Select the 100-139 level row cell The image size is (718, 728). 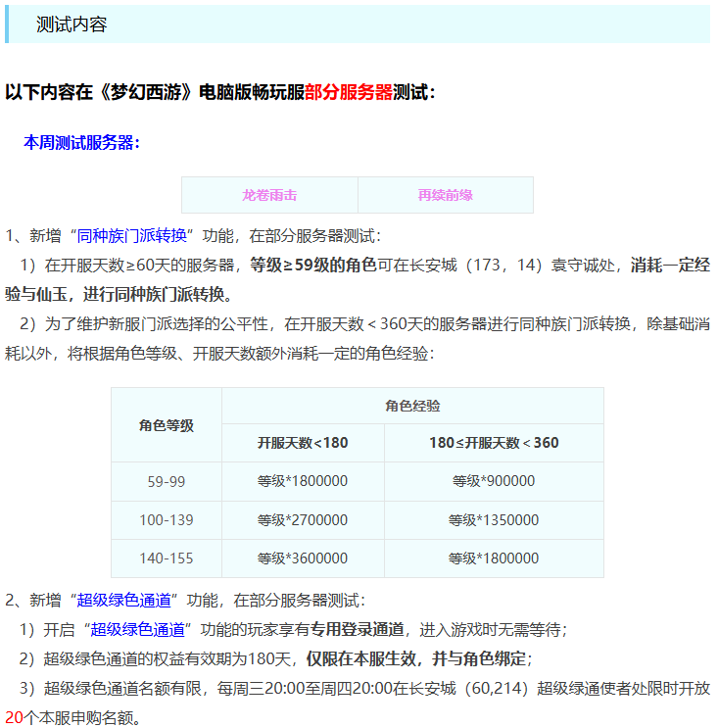point(167,520)
